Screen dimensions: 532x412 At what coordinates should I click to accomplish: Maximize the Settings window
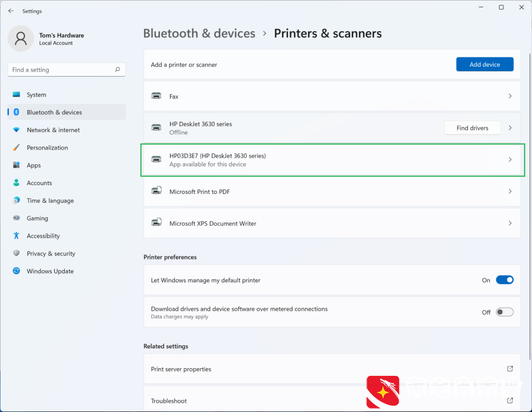[501, 8]
